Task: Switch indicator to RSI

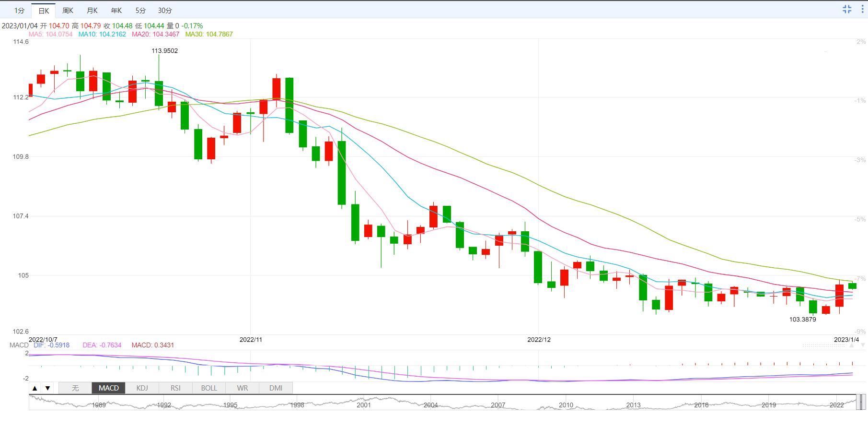Action: click(x=175, y=388)
